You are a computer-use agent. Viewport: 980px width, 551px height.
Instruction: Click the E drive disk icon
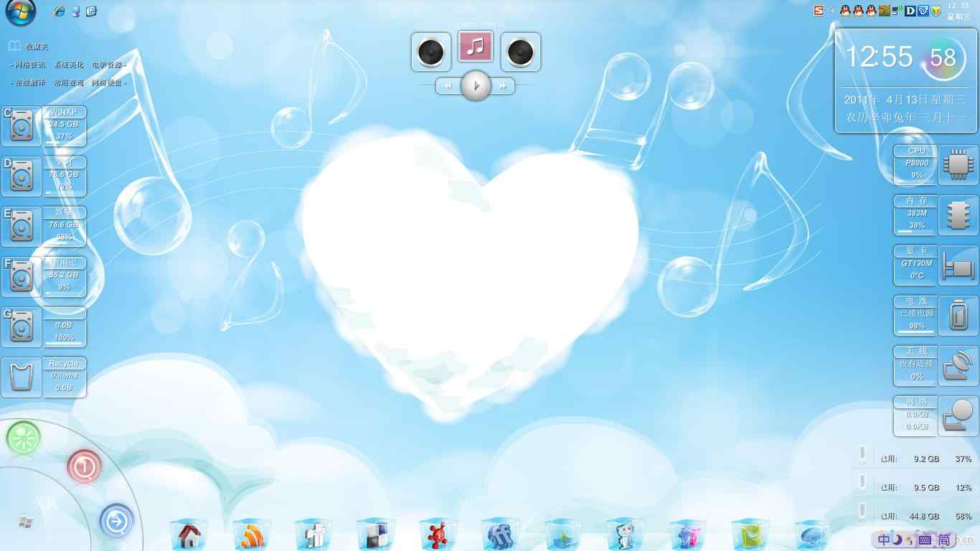point(22,227)
